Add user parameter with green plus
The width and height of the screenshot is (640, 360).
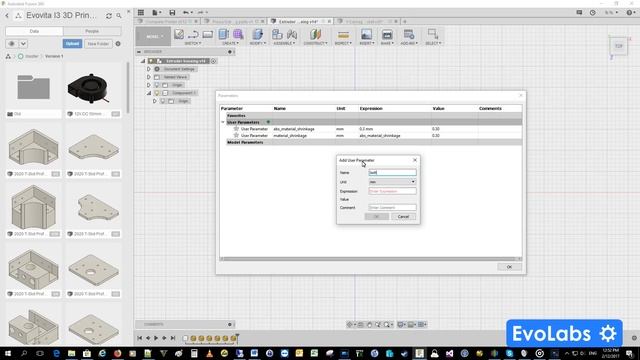click(x=268, y=122)
